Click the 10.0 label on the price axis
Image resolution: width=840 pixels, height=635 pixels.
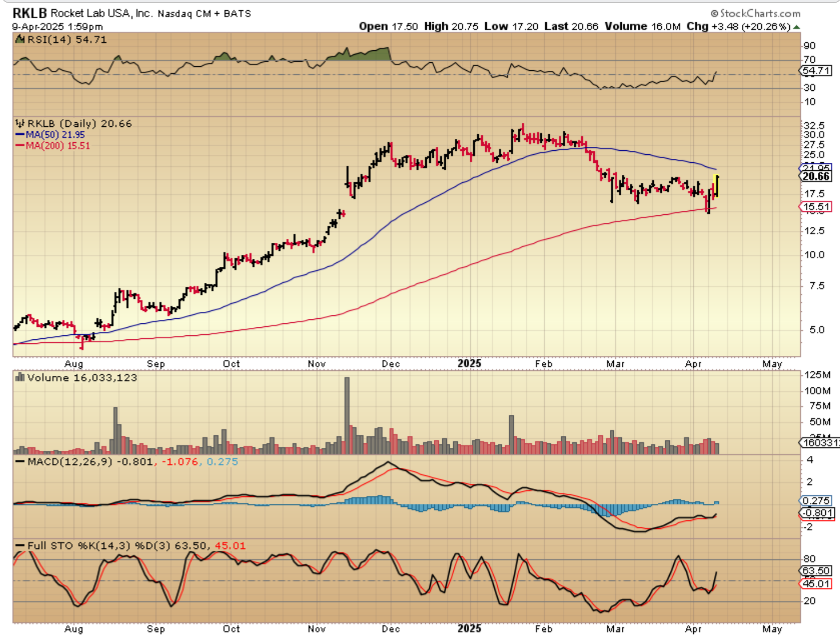coord(814,255)
